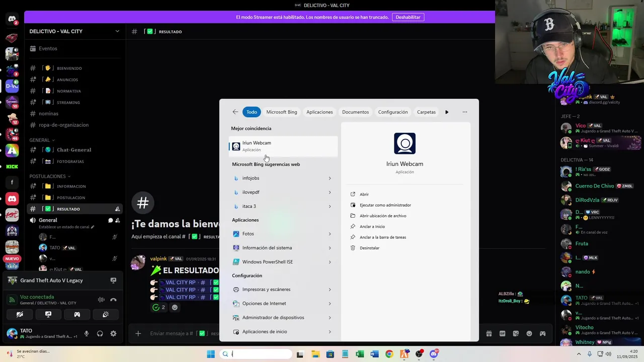Collapse the POSTULACIONES channel category
This screenshot has height=362, width=644.
click(50, 176)
